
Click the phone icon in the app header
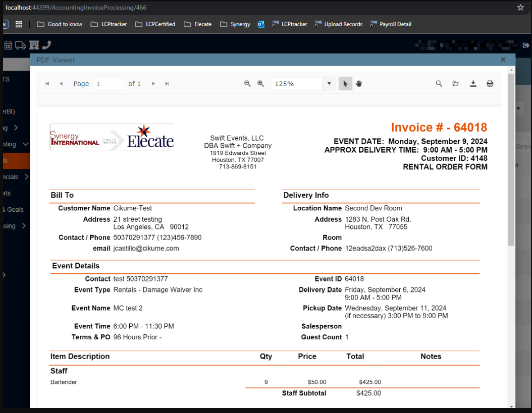(46, 45)
